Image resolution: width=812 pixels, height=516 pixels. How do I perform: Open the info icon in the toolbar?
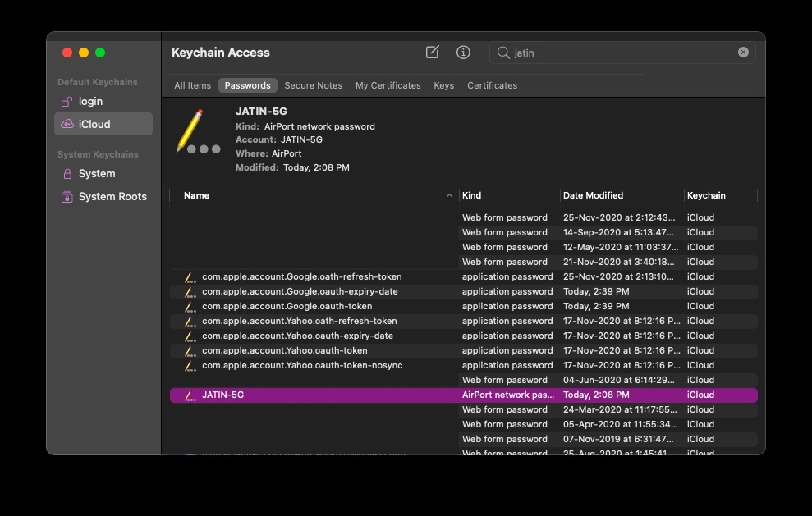pos(463,53)
